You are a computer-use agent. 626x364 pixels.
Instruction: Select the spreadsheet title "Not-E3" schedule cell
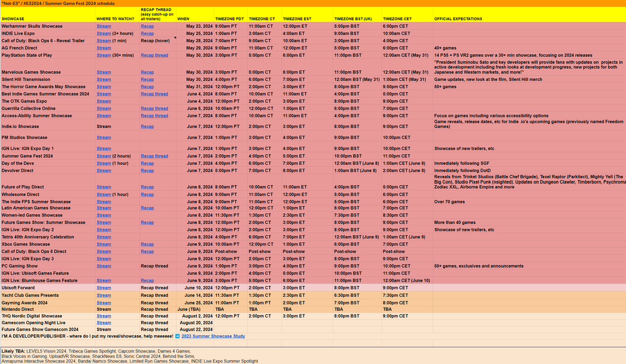point(313,4)
